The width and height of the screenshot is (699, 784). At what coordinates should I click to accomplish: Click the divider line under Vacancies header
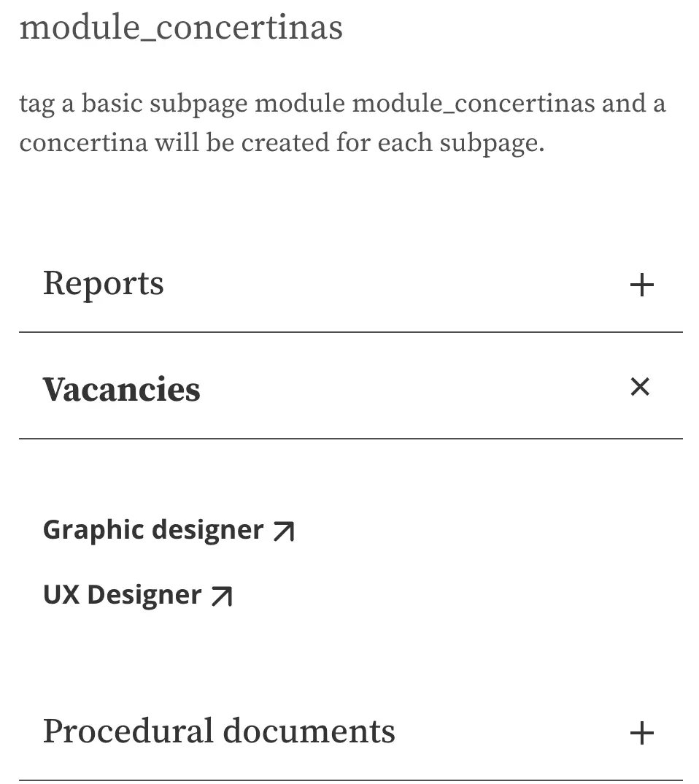350,439
